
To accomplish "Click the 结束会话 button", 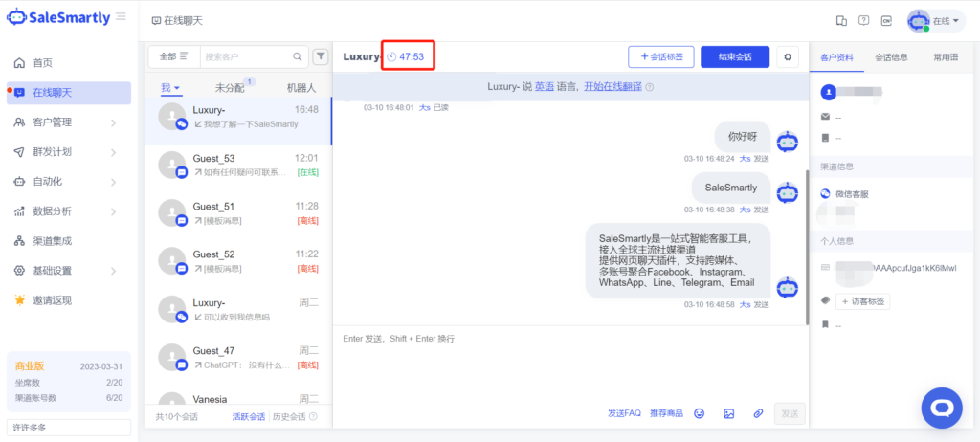I will click(734, 57).
